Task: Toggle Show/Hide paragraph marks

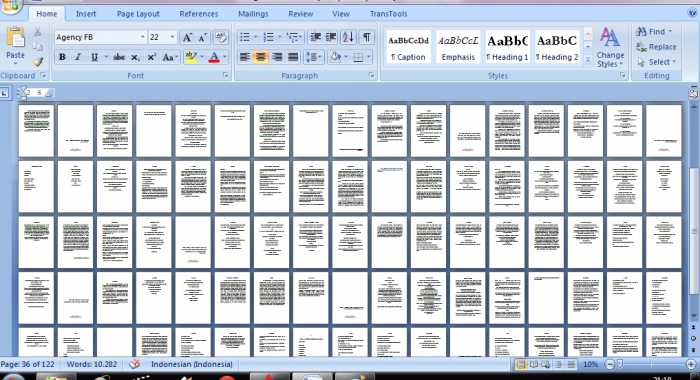Action: pos(367,38)
